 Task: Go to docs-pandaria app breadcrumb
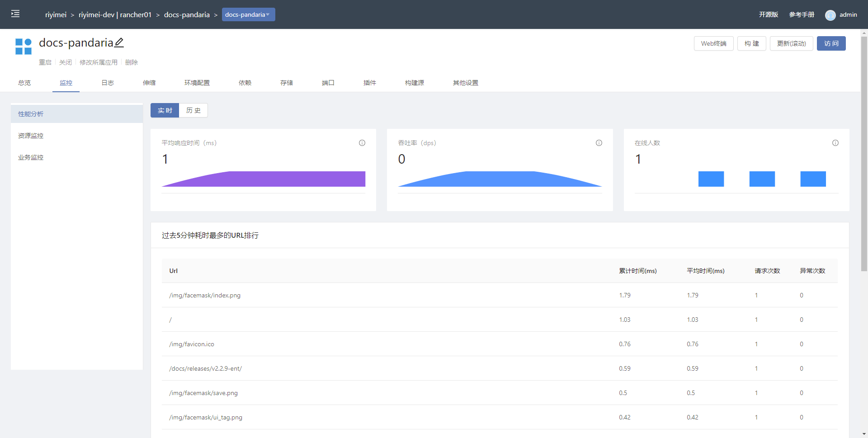pyautogui.click(x=187, y=14)
